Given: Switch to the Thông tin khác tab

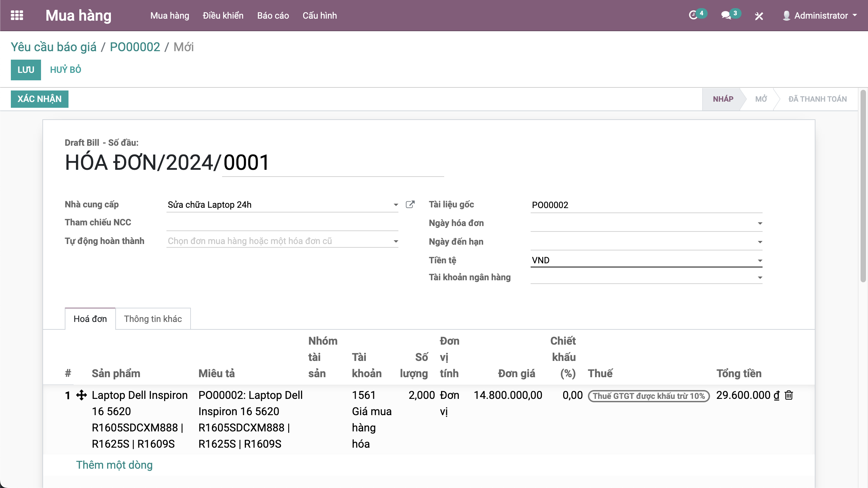Looking at the screenshot, I should (153, 319).
